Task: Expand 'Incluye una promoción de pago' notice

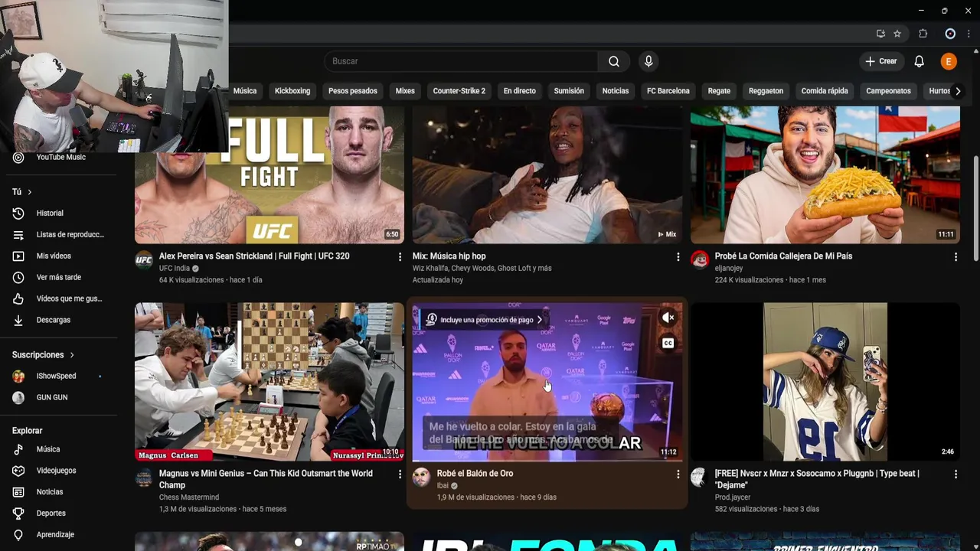Action: point(485,320)
